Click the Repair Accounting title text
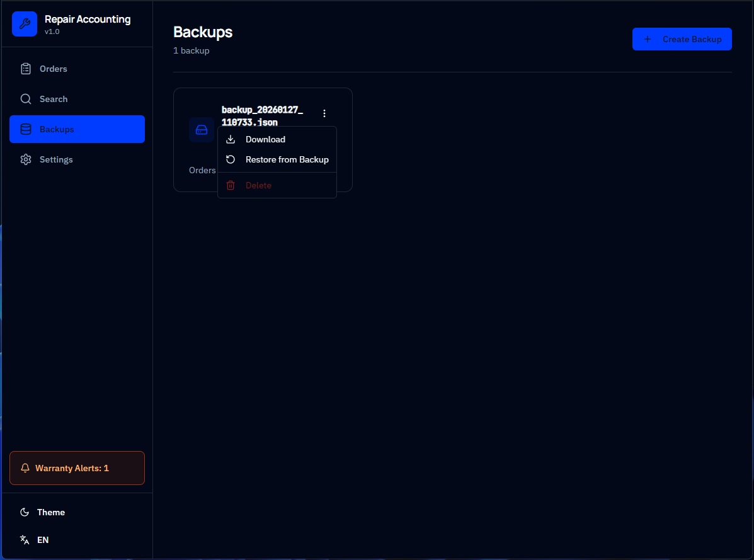The image size is (754, 560). coord(88,19)
